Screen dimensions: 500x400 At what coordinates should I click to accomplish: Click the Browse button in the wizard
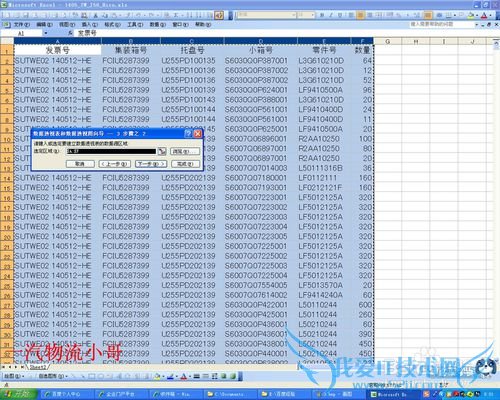coord(185,151)
